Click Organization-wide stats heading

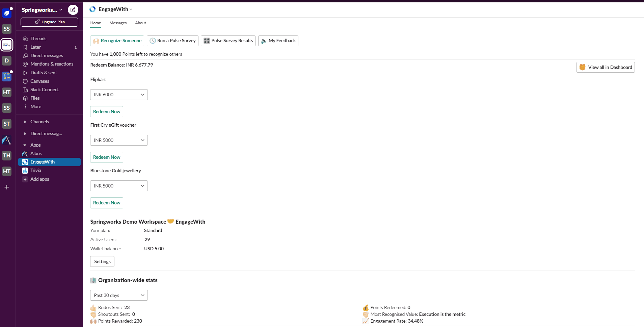pos(124,280)
